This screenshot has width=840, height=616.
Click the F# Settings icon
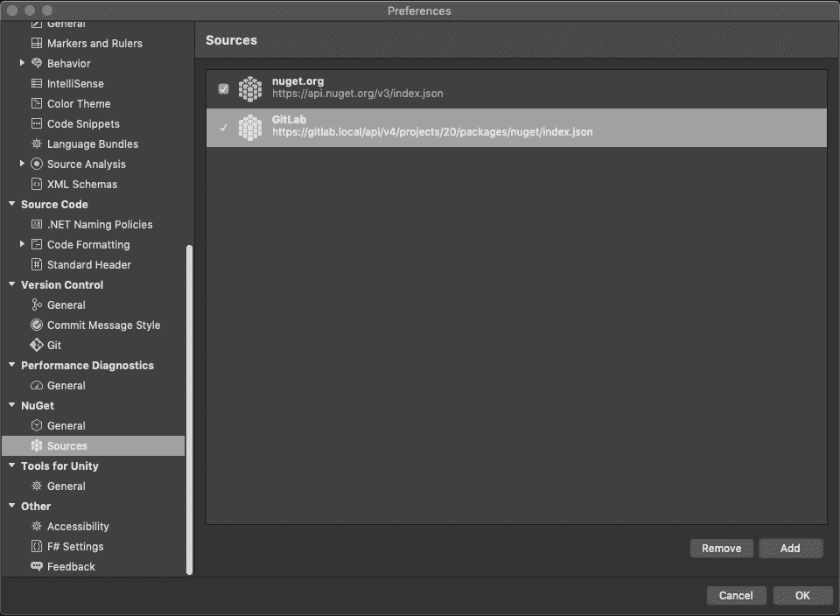pos(35,546)
